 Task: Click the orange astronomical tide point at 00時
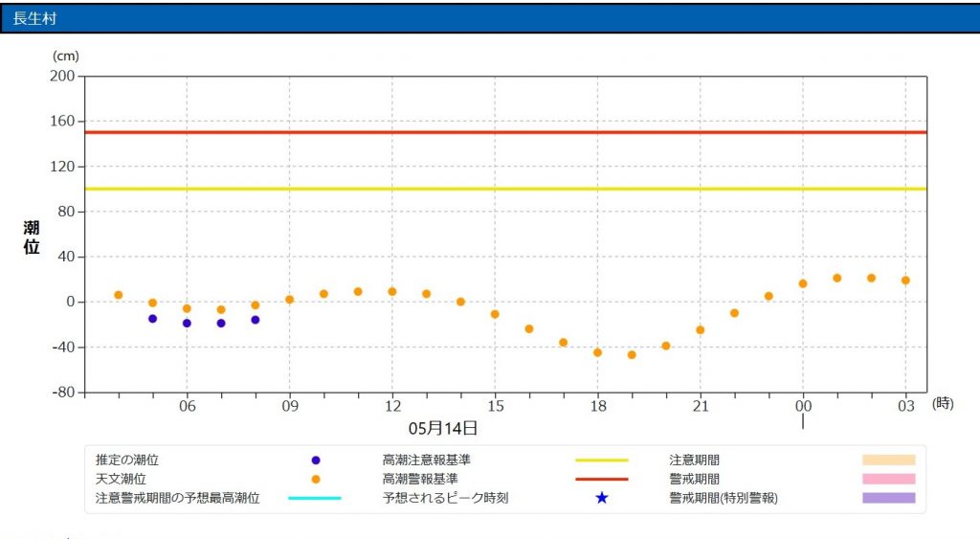pyautogui.click(x=803, y=284)
